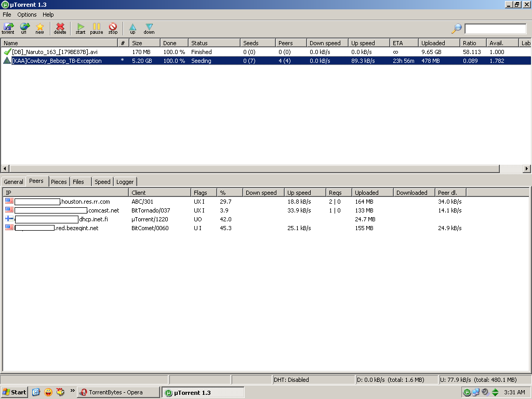This screenshot has width=532, height=399.
Task: Click the Add Torrent toolbar icon
Action: [8, 28]
